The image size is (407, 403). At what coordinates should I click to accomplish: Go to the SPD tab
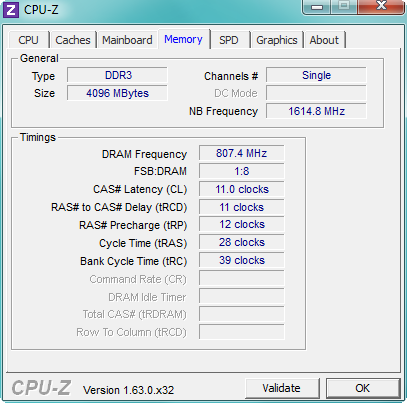point(229,40)
